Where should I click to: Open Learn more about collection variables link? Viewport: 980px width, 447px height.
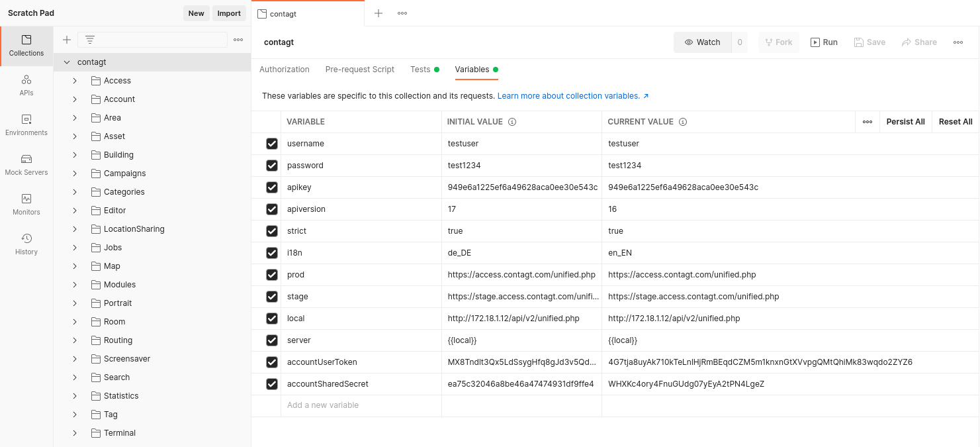point(573,96)
